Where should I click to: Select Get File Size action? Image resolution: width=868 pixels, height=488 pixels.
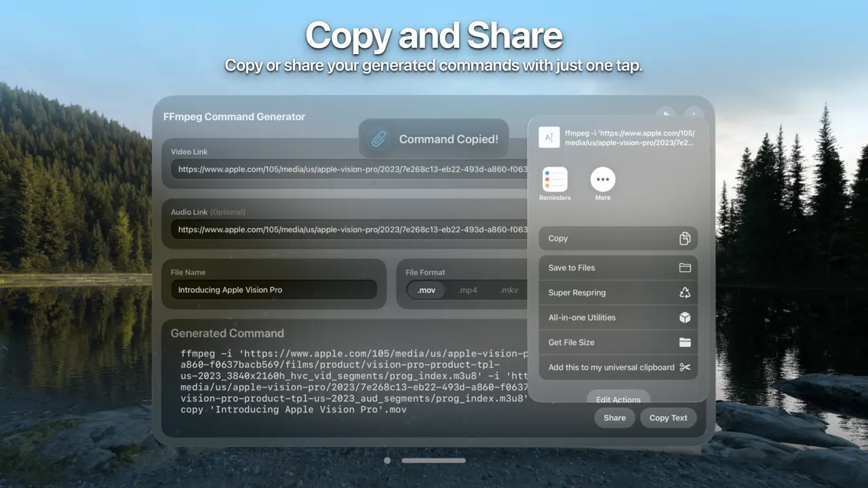tap(618, 342)
